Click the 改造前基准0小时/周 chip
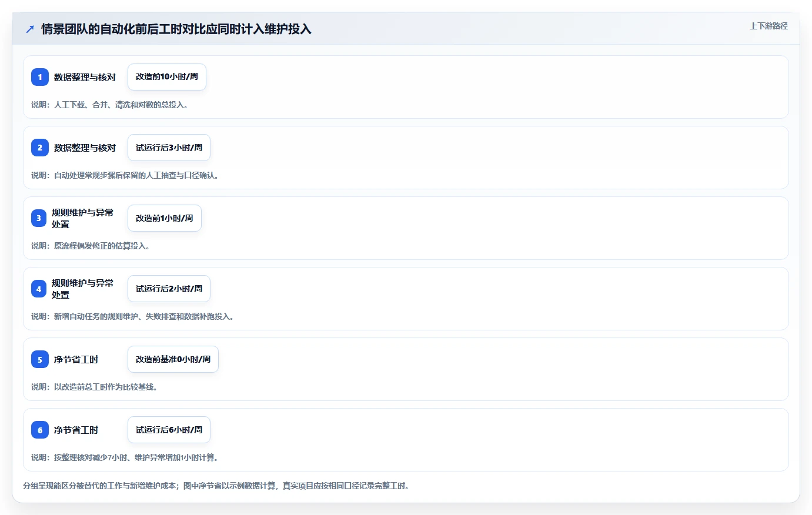 pyautogui.click(x=173, y=359)
